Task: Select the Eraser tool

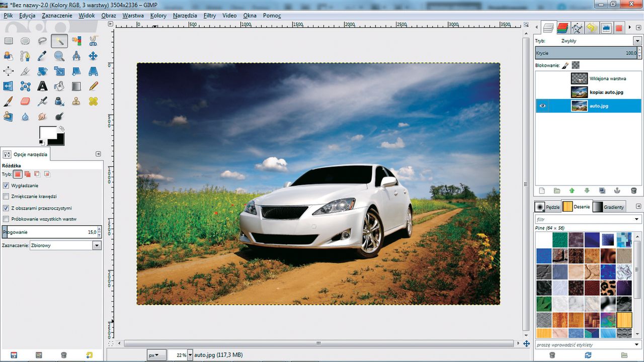Action: coord(25,102)
